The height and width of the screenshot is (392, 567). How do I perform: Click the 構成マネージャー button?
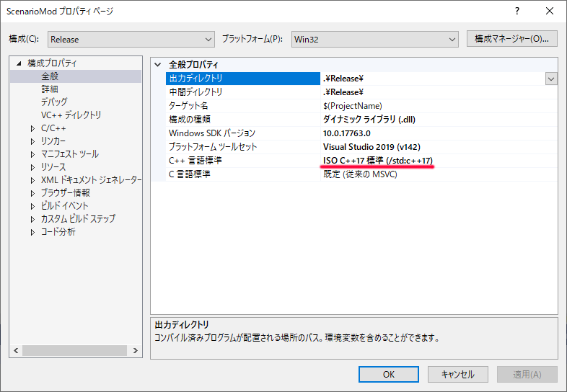pyautogui.click(x=511, y=39)
